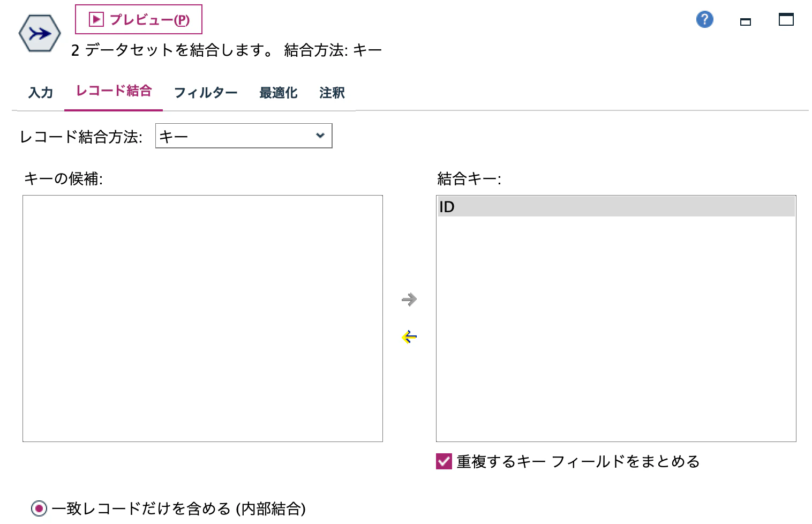Choose 一致レコードだけを含める (内部結合) radio option

coord(39,508)
